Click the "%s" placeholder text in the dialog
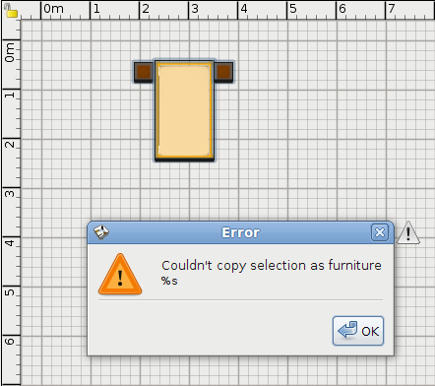 169,281
